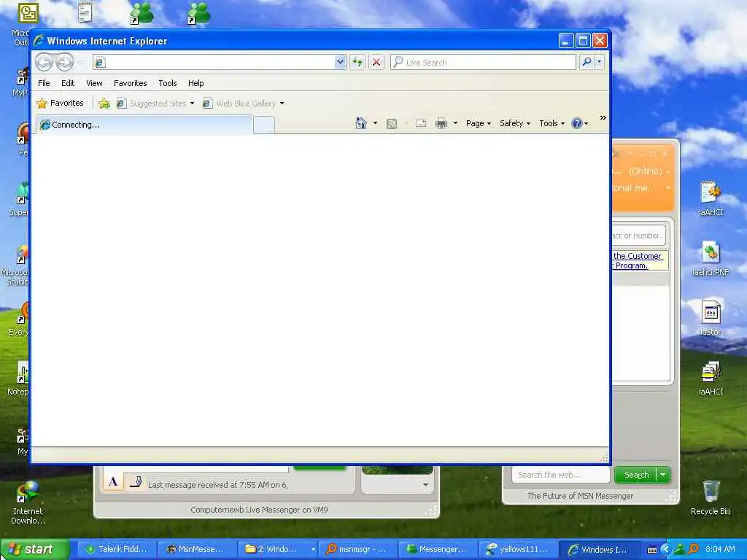
Task: Click the blue Help question mark icon
Action: coord(577,123)
